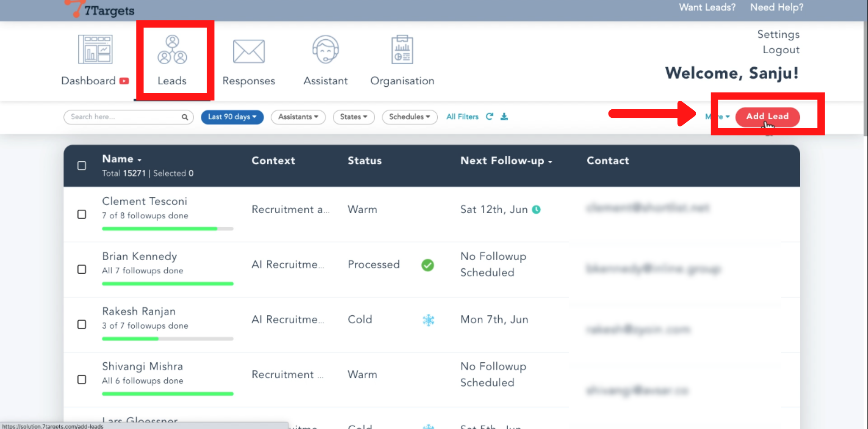Open the Schedules filter dropdown
Image resolution: width=868 pixels, height=429 pixels.
(409, 117)
